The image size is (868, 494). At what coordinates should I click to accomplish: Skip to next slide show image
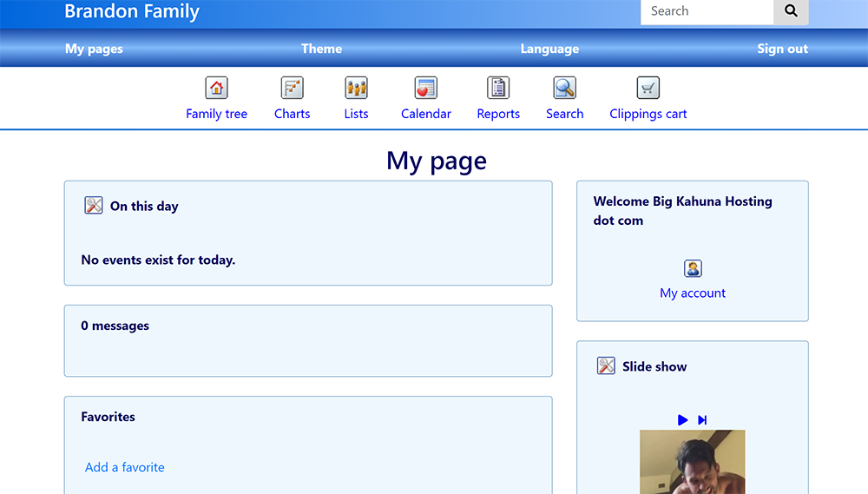(702, 420)
